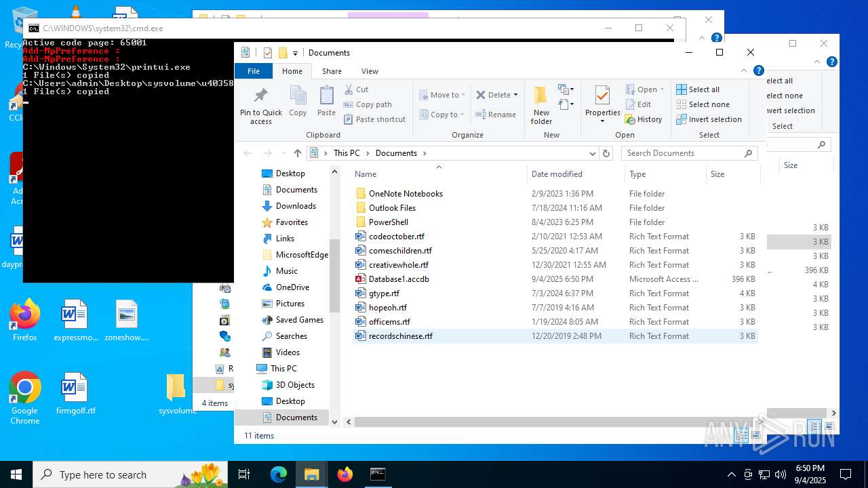Click navigation pane scroll down arrow
This screenshot has width=868, height=488.
click(x=334, y=422)
